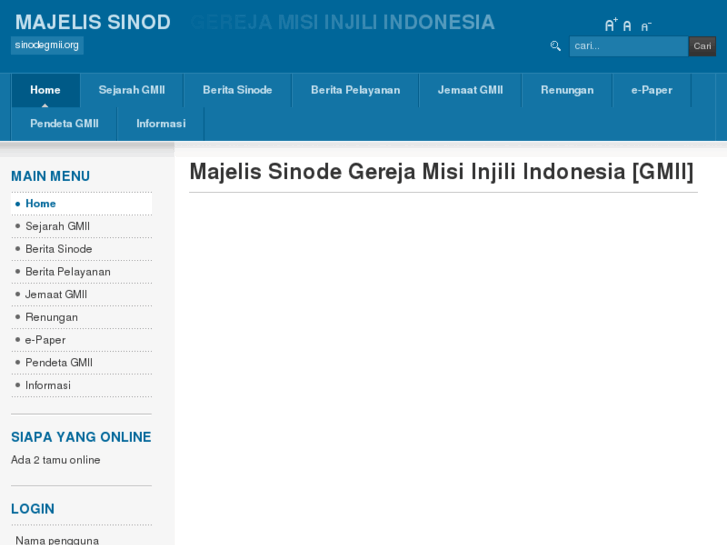Click the SIAPA YANG ONLINE heading
The image size is (727, 545).
pos(81,437)
